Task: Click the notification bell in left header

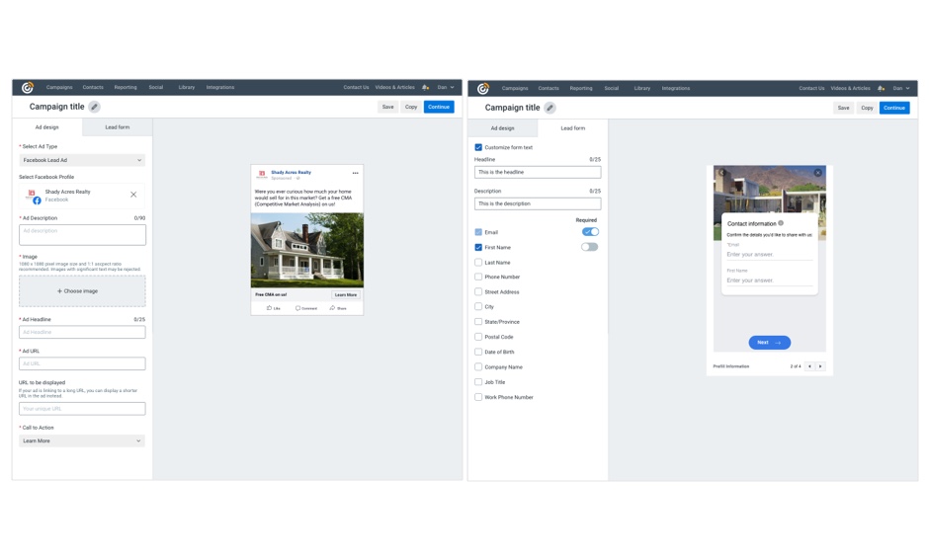Action: [425, 87]
